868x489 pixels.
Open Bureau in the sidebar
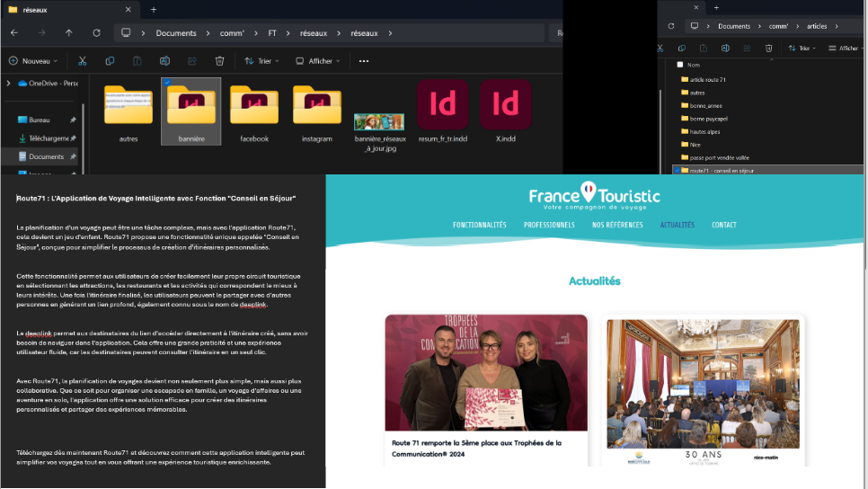click(40, 120)
